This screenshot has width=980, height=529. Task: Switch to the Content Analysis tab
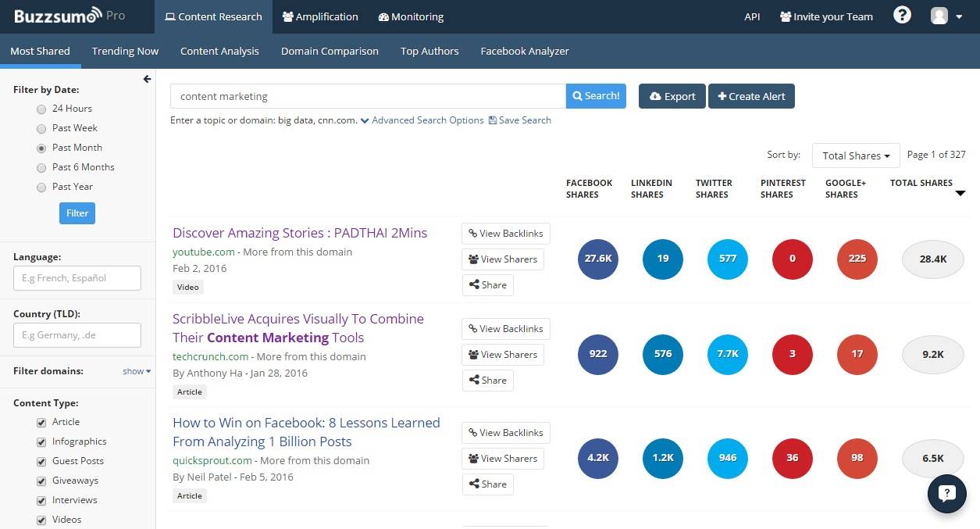[219, 51]
